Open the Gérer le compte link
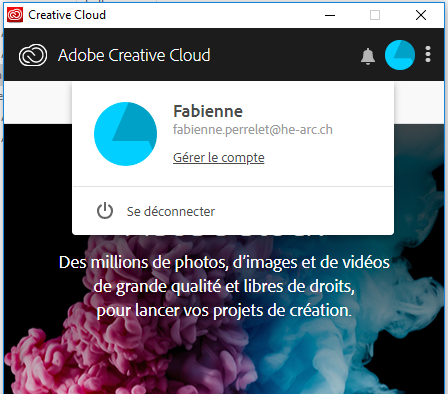 [x=219, y=158]
